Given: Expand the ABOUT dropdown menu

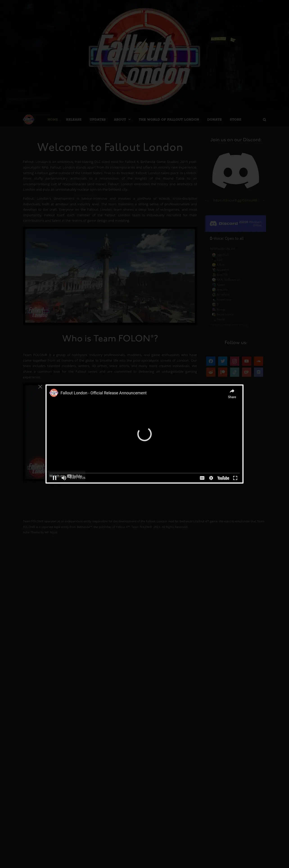Looking at the screenshot, I should 122,120.
